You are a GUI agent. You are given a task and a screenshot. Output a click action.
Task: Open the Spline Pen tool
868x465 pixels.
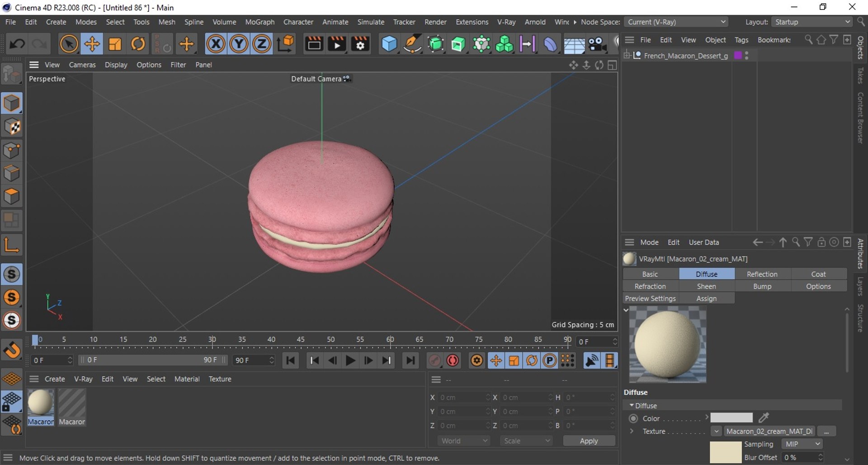[412, 44]
